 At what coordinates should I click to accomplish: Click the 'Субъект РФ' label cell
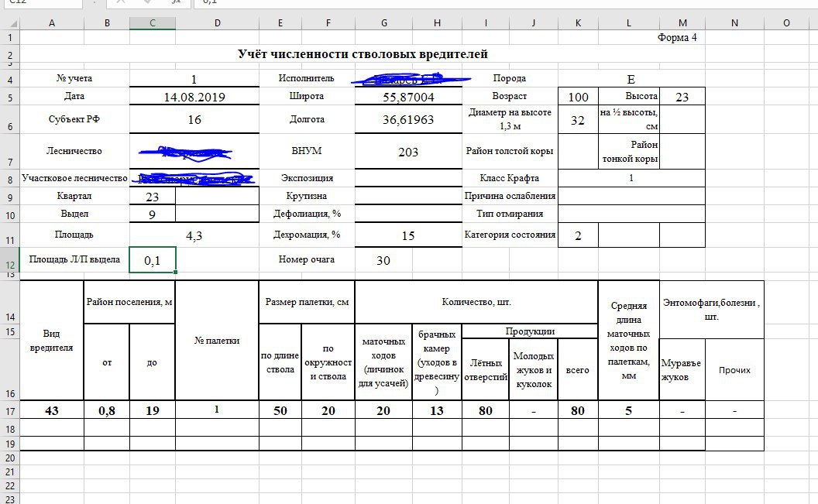[x=74, y=118]
